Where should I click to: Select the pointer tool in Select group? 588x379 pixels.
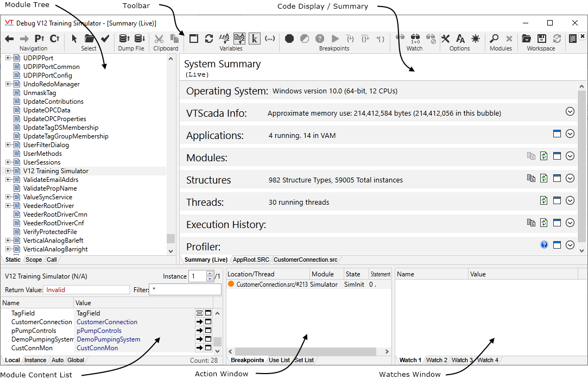[x=74, y=39]
